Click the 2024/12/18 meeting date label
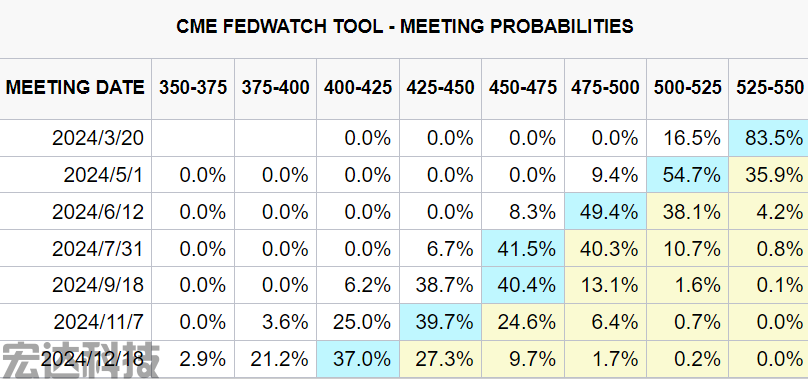This screenshot has height=379, width=808. pos(93,359)
